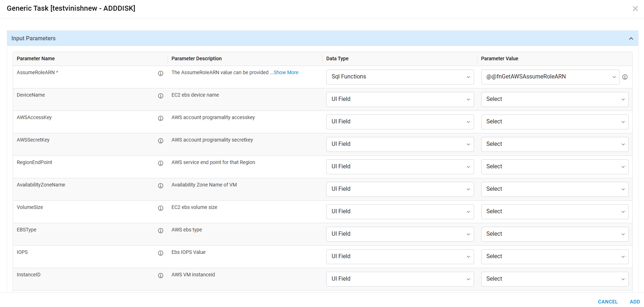Click info icon right of @@fnGetAWSAssumeRoleARN value
The height and width of the screenshot is (307, 644).
tap(625, 77)
